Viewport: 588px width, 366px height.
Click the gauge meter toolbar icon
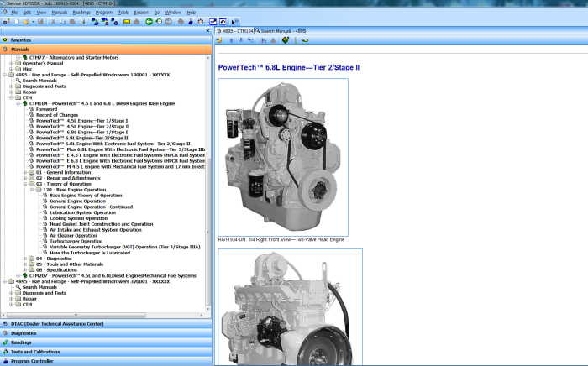click(223, 22)
